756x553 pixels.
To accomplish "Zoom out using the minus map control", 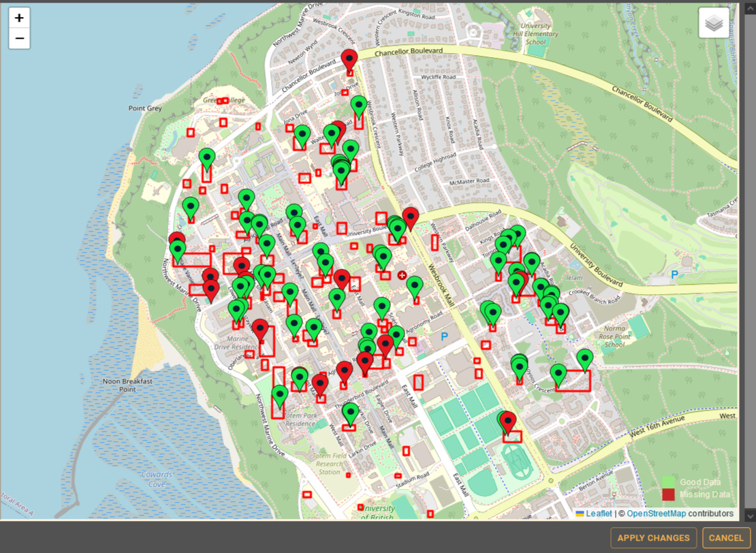I will (x=19, y=37).
